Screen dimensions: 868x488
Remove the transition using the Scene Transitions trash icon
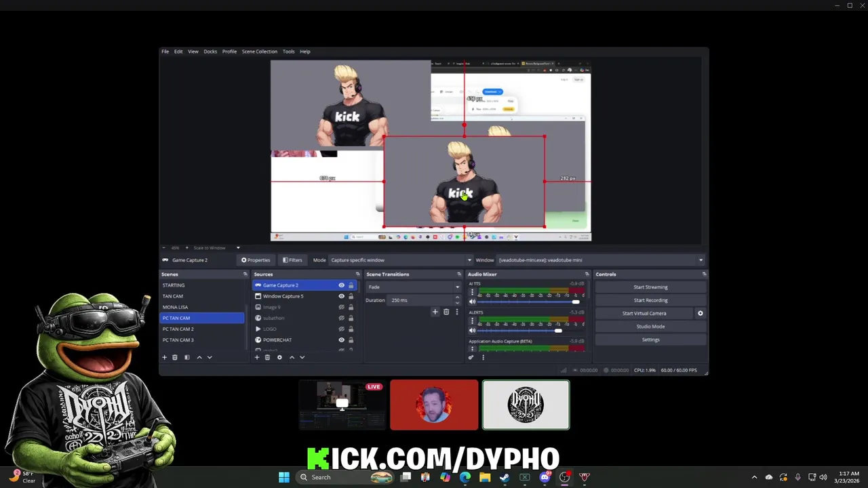click(446, 312)
